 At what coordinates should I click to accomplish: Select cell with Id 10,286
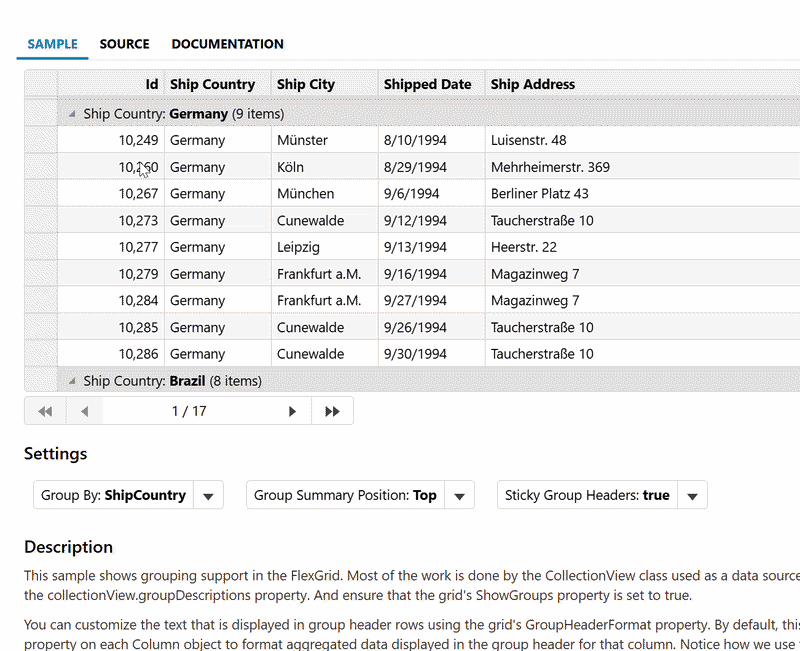point(111,354)
